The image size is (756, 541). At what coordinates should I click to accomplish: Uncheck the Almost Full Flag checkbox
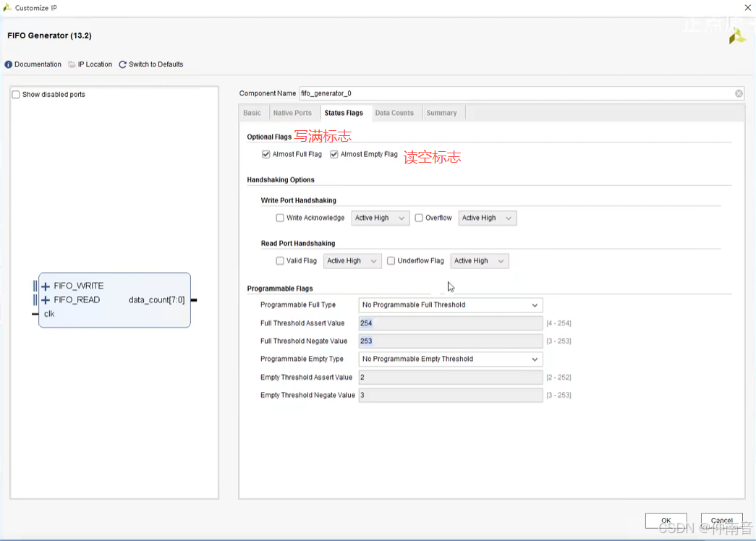tap(266, 154)
